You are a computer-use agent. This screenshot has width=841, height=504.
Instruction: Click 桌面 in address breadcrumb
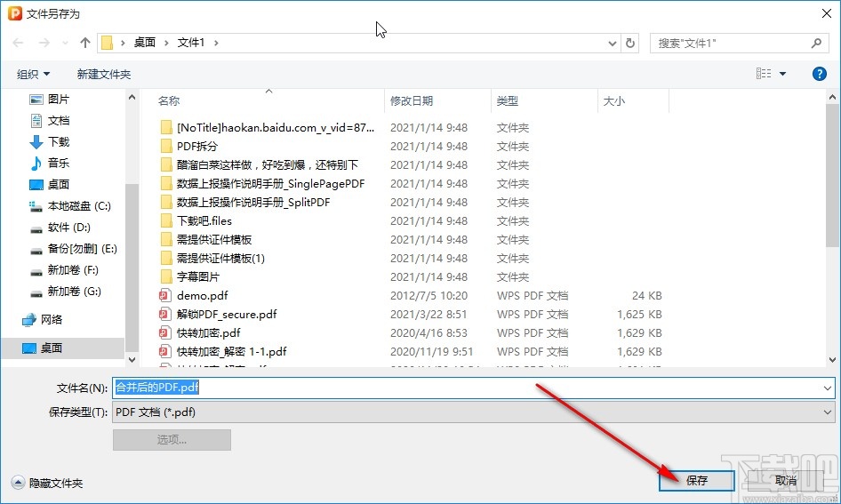pyautogui.click(x=144, y=43)
